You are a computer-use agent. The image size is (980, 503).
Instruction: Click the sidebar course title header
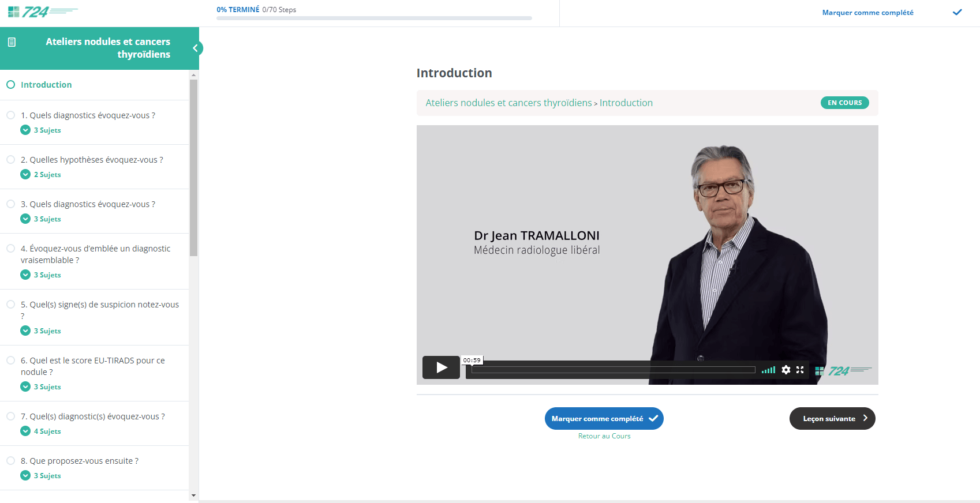click(x=108, y=48)
